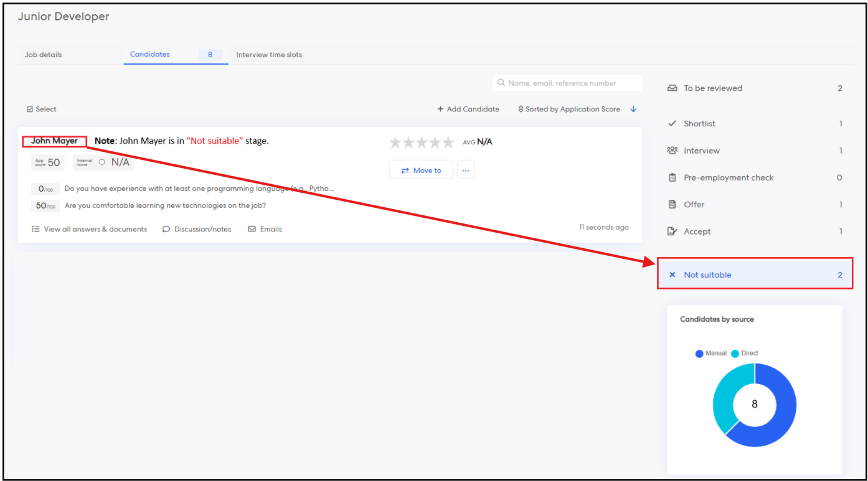The image size is (868, 481).
Task: Click the Shortlist checkmark icon
Action: coord(672,124)
